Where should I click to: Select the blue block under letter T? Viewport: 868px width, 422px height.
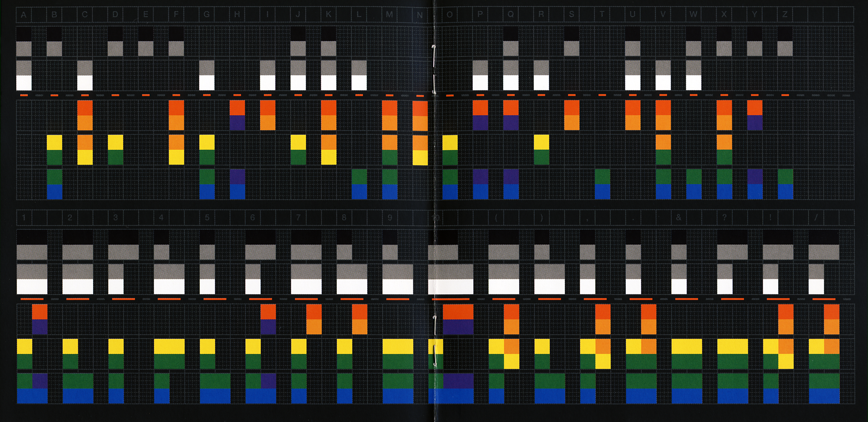click(602, 191)
